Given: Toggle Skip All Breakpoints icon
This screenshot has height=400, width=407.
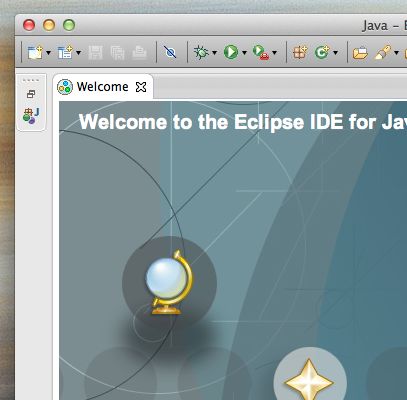Looking at the screenshot, I should [170, 52].
